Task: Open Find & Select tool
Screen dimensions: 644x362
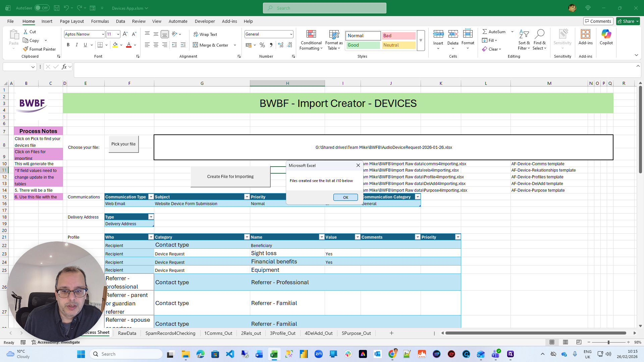Action: pos(539,34)
